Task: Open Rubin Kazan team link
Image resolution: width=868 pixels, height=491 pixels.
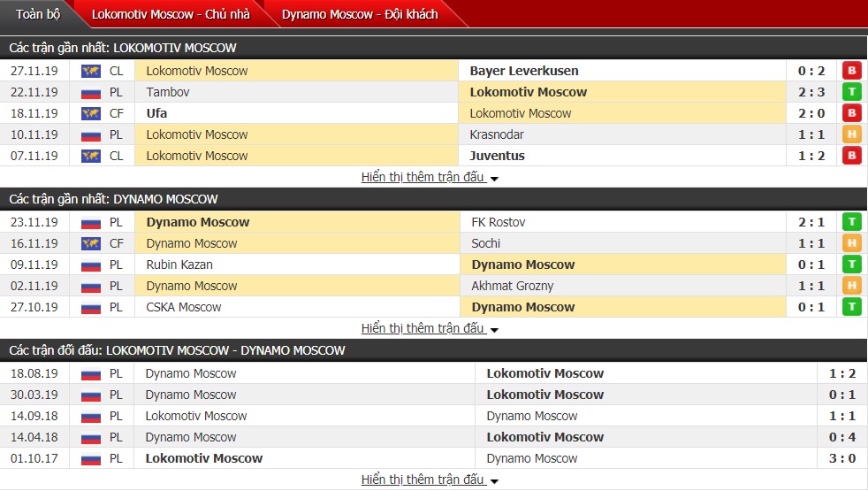Action: pos(179,265)
